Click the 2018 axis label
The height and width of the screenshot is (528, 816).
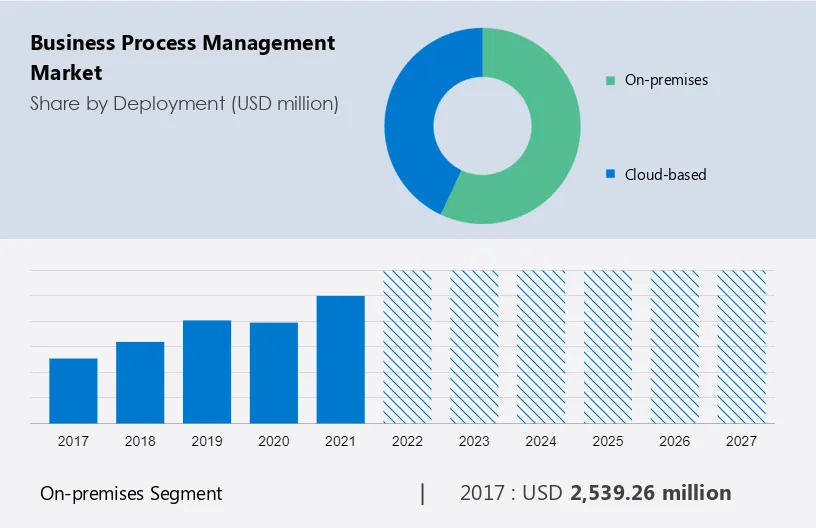point(140,441)
